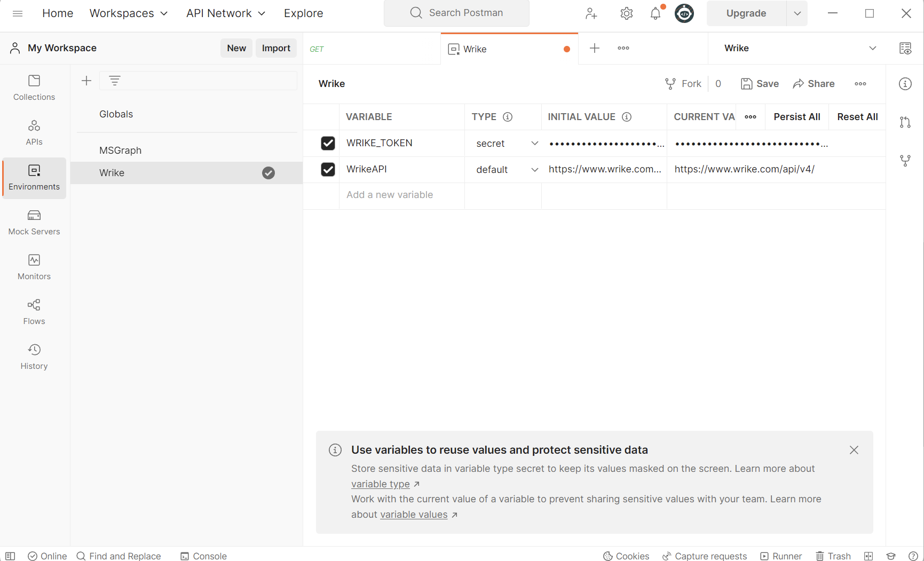Screen dimensions: 924x561
Task: Open the Upgrade dropdown arrow
Action: [x=797, y=13]
